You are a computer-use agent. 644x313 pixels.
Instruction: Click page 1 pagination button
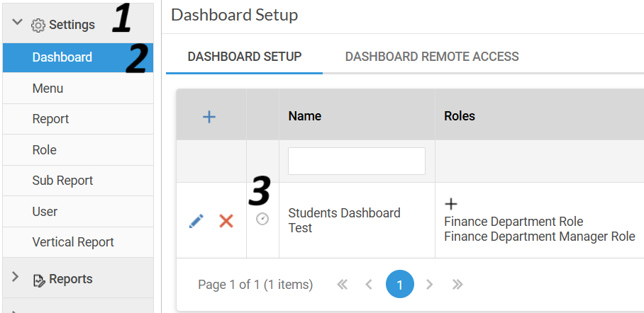click(399, 284)
